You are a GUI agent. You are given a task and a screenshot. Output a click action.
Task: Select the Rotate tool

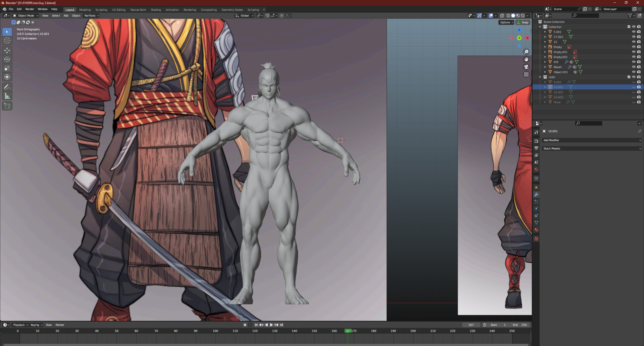click(7, 59)
